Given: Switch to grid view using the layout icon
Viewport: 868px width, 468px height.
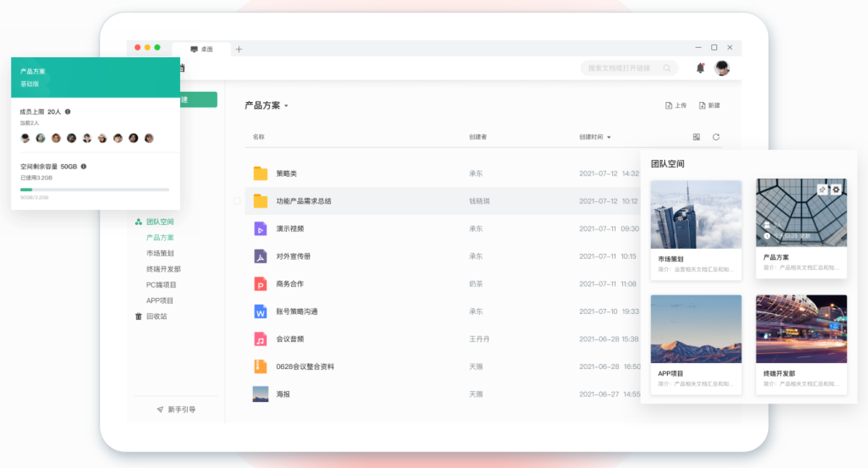Looking at the screenshot, I should pyautogui.click(x=697, y=137).
